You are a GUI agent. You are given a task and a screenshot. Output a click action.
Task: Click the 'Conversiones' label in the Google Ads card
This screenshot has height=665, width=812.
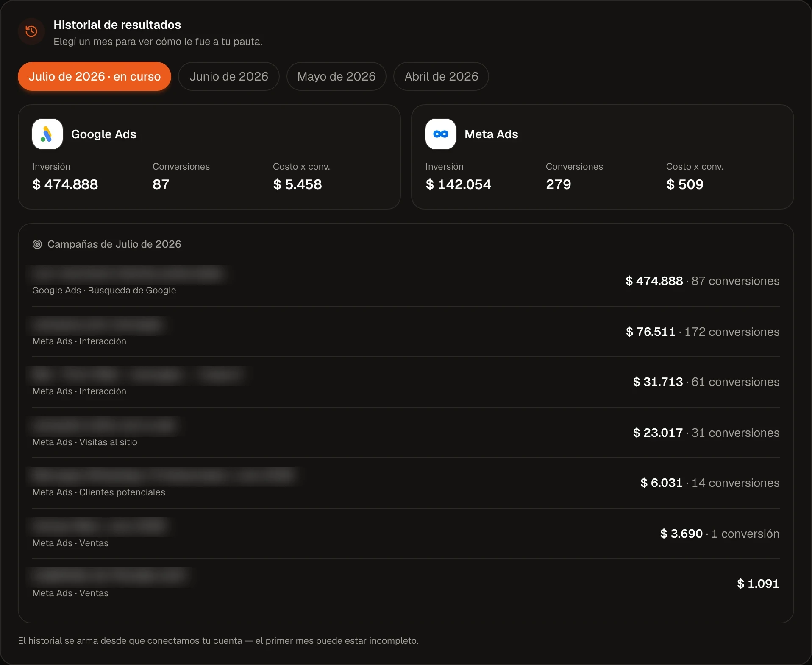pos(181,166)
